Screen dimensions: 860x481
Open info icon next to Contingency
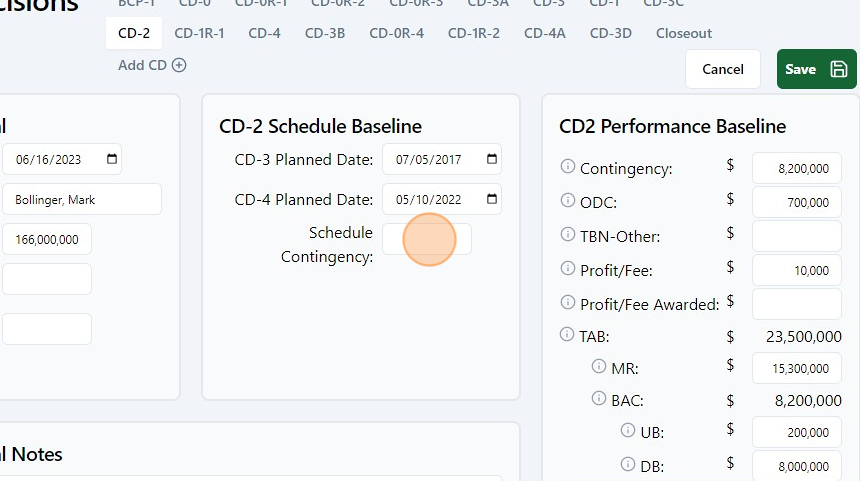tap(568, 166)
